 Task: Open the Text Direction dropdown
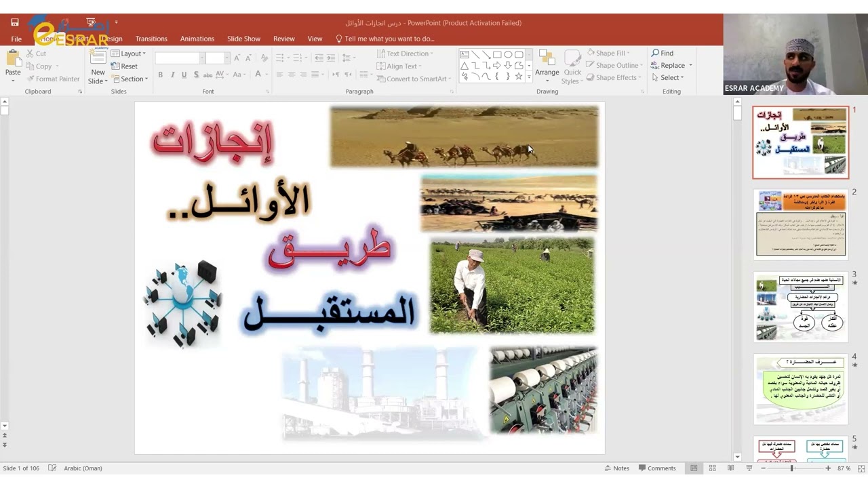pyautogui.click(x=405, y=54)
